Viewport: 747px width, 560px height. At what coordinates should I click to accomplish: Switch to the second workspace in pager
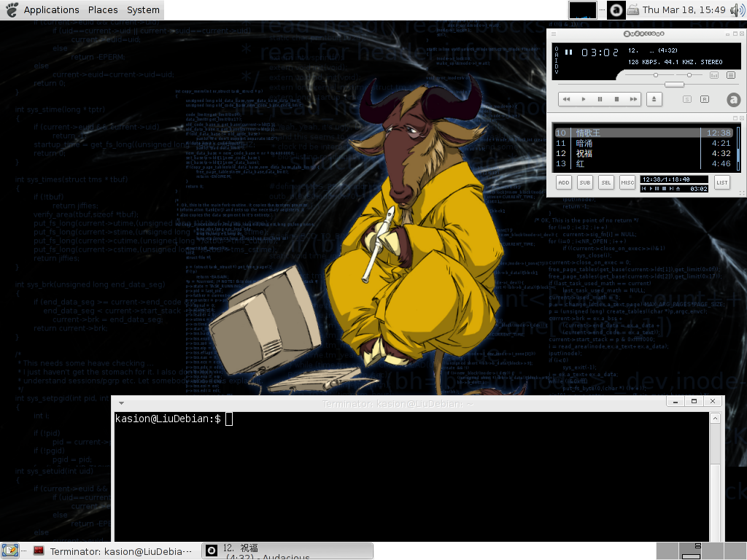pos(690,551)
